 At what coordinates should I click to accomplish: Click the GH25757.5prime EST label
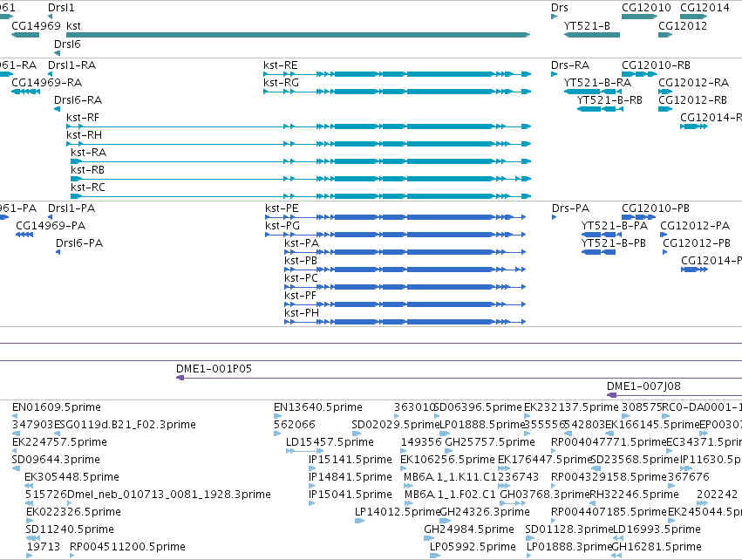tap(490, 442)
